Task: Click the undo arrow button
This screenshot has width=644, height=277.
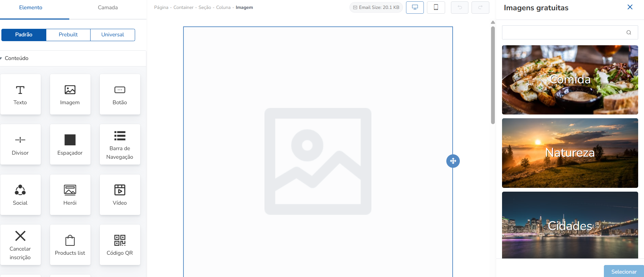Action: [x=460, y=7]
